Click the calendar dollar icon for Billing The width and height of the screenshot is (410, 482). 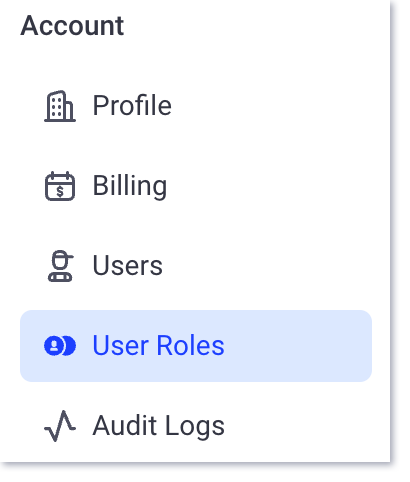click(x=60, y=186)
